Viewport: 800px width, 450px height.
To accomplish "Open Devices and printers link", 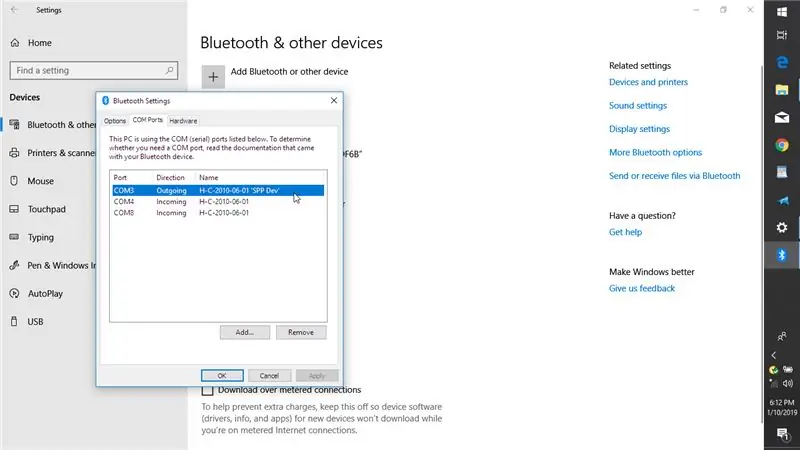I will click(x=648, y=82).
